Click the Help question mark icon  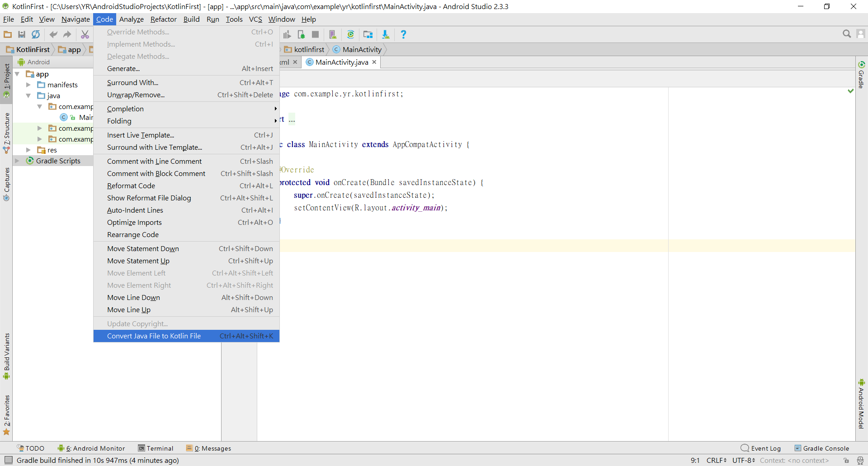point(403,34)
